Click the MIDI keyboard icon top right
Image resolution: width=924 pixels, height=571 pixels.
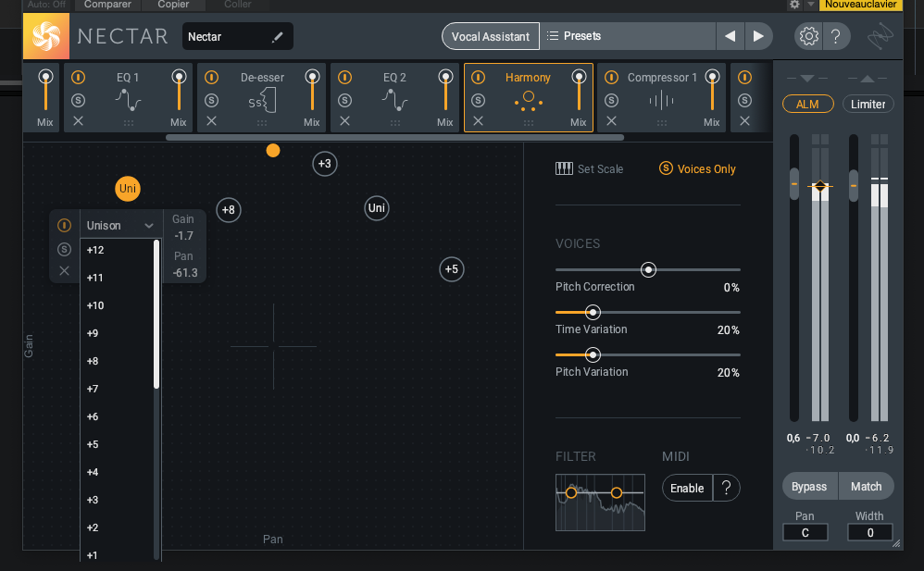click(880, 35)
